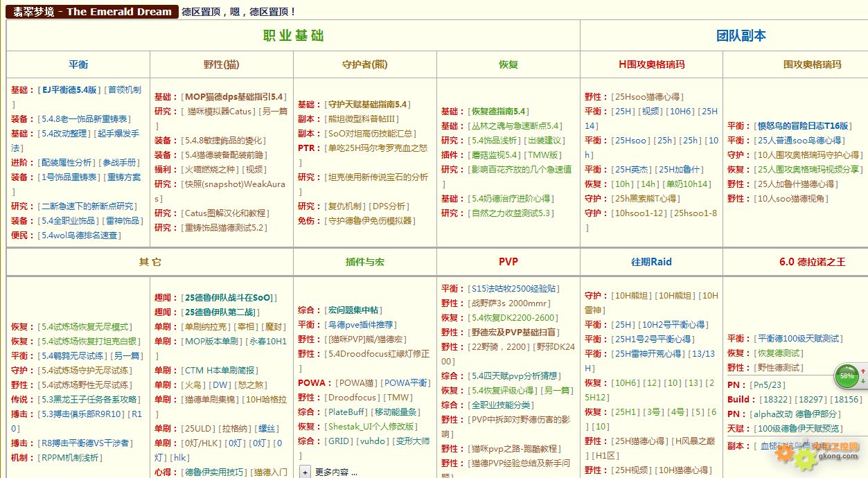Open the 复仇机制 link
The height and width of the screenshot is (478, 868).
coord(345,206)
